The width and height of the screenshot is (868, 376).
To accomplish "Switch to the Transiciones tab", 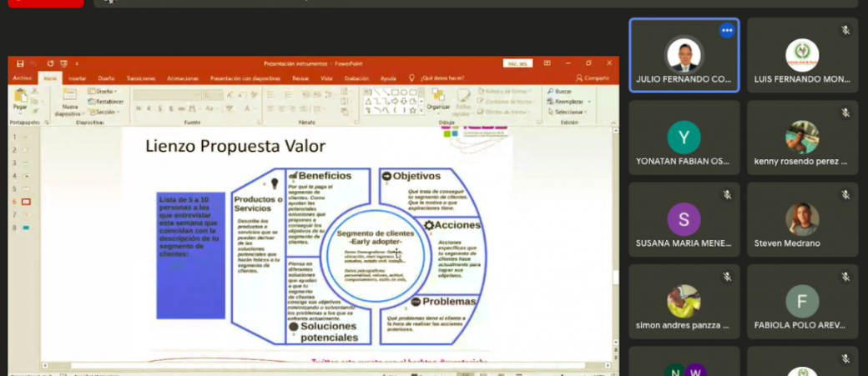I will point(140,78).
